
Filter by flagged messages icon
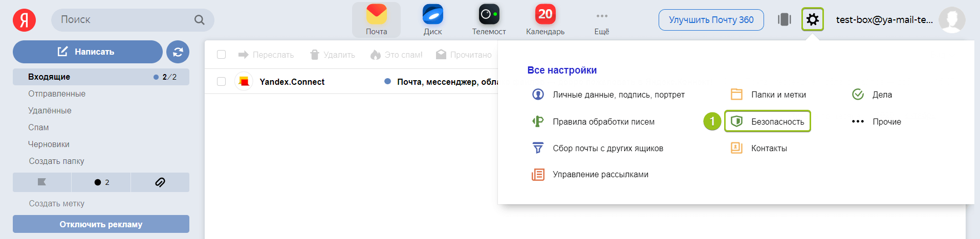pos(42,182)
